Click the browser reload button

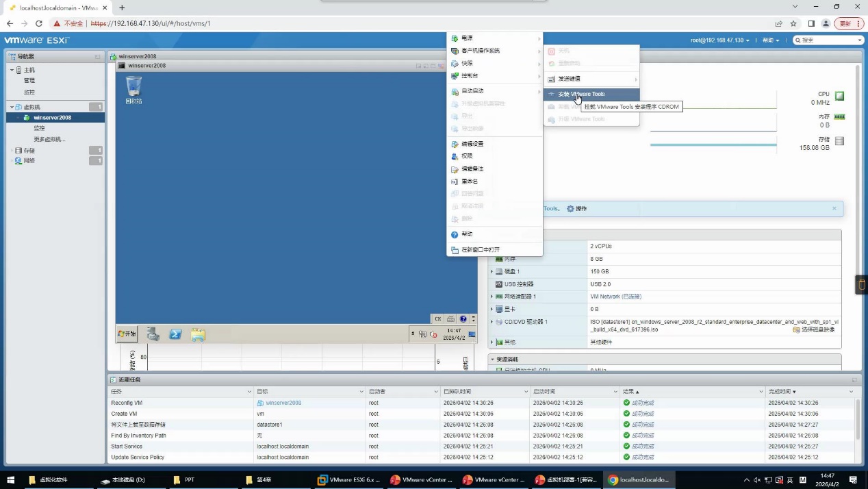pyautogui.click(x=39, y=23)
